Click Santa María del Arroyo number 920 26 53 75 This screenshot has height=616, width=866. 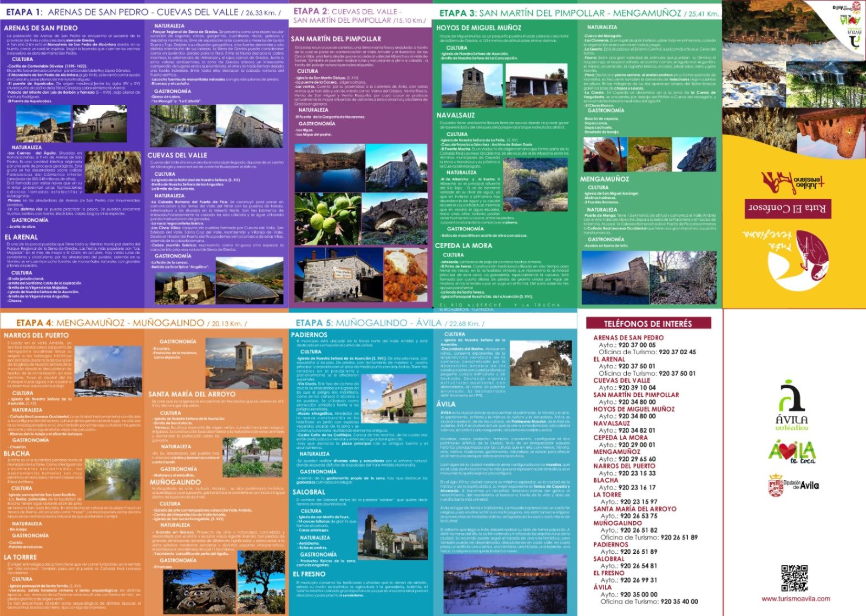tap(639, 516)
